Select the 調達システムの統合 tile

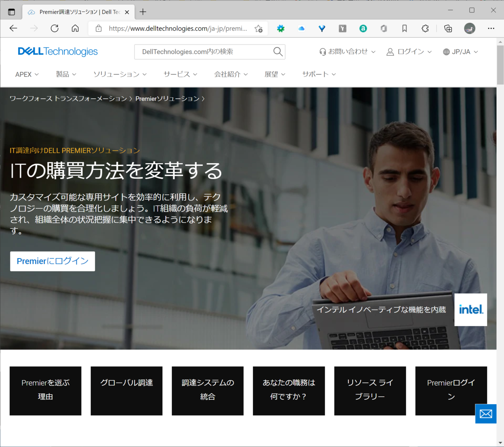207,391
